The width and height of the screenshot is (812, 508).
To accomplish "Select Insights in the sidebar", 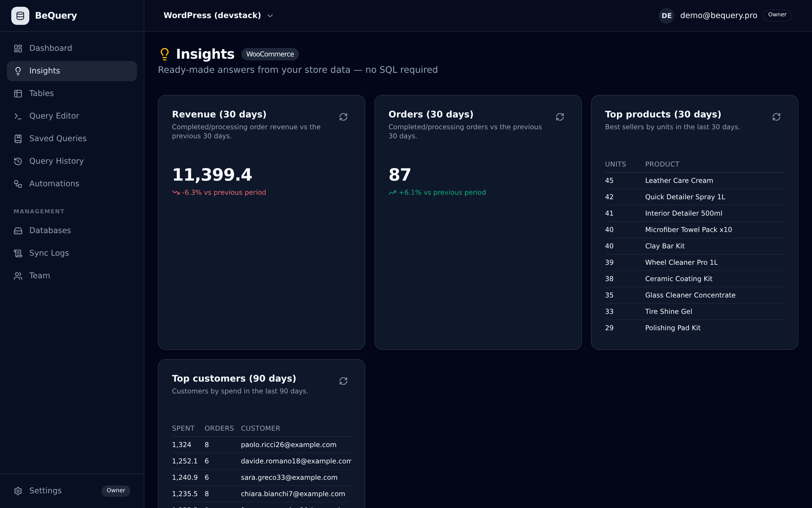I will (x=72, y=71).
